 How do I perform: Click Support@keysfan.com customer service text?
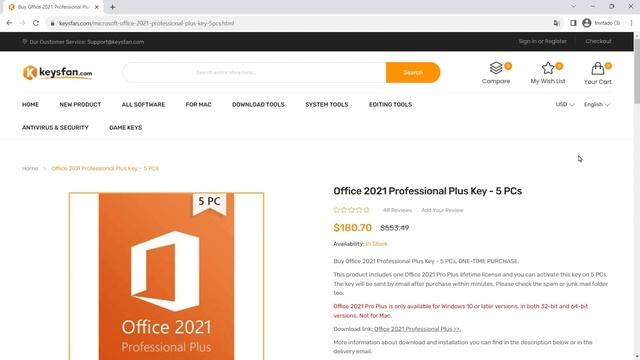(116, 42)
